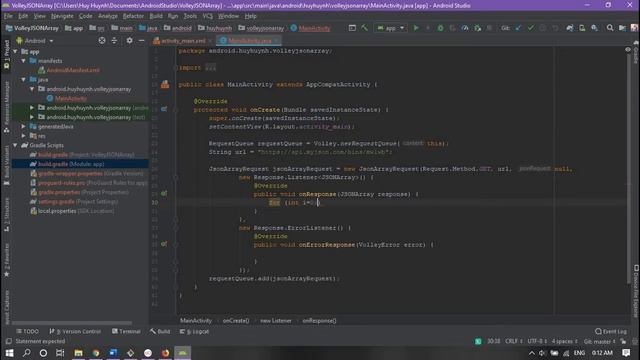Expand the androidTest package node
640x360 pixels.
click(32, 108)
